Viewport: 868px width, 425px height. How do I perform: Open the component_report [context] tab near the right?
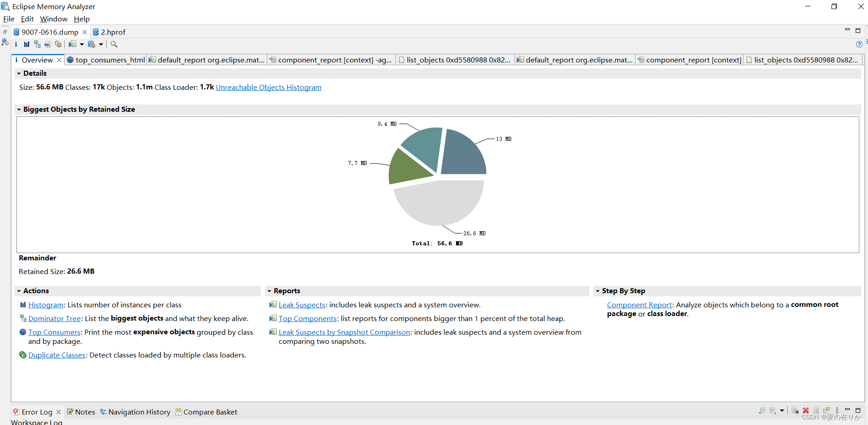tap(689, 60)
